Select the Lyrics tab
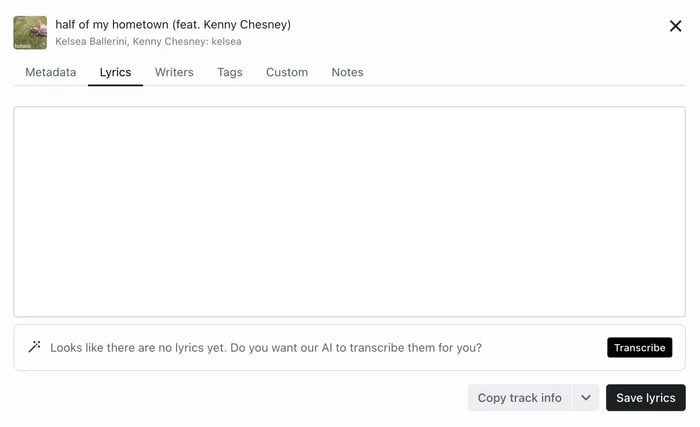The width and height of the screenshot is (700, 427). tap(115, 72)
